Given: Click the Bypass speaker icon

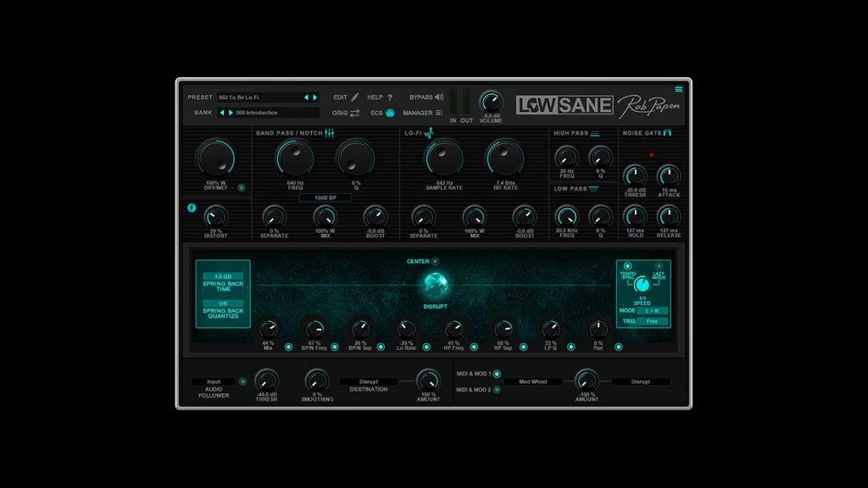Looking at the screenshot, I should 439,97.
